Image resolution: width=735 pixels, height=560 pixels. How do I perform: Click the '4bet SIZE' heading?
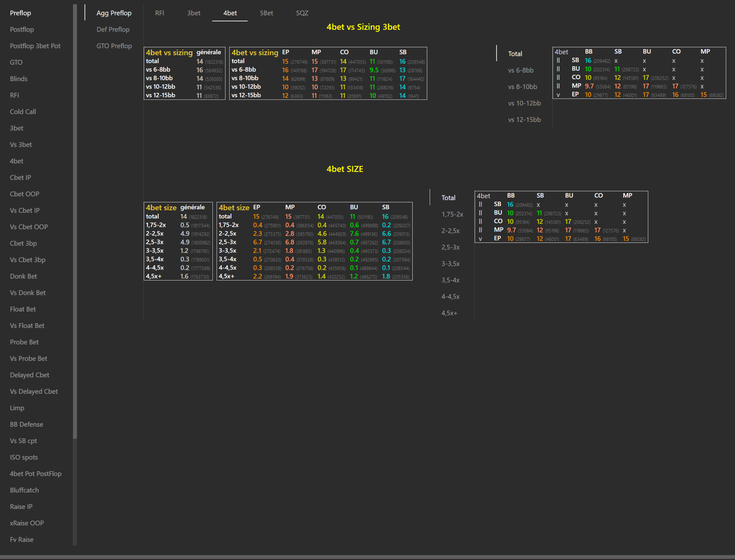(345, 169)
